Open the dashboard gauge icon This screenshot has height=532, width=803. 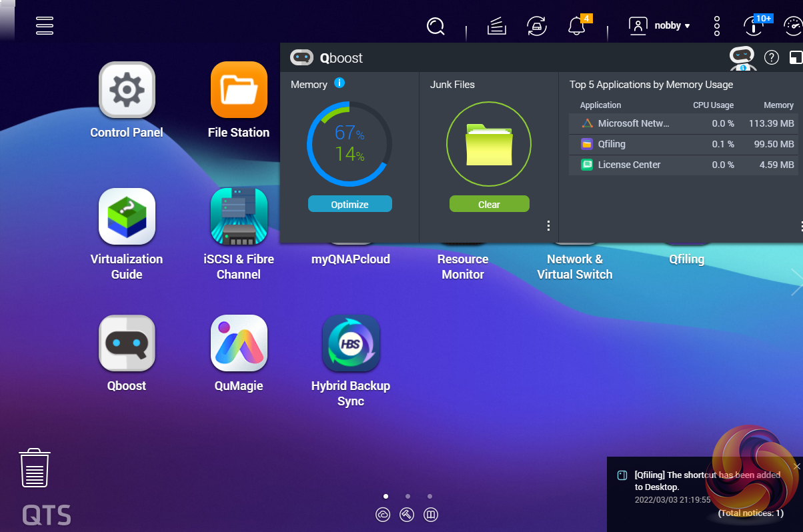click(x=792, y=26)
